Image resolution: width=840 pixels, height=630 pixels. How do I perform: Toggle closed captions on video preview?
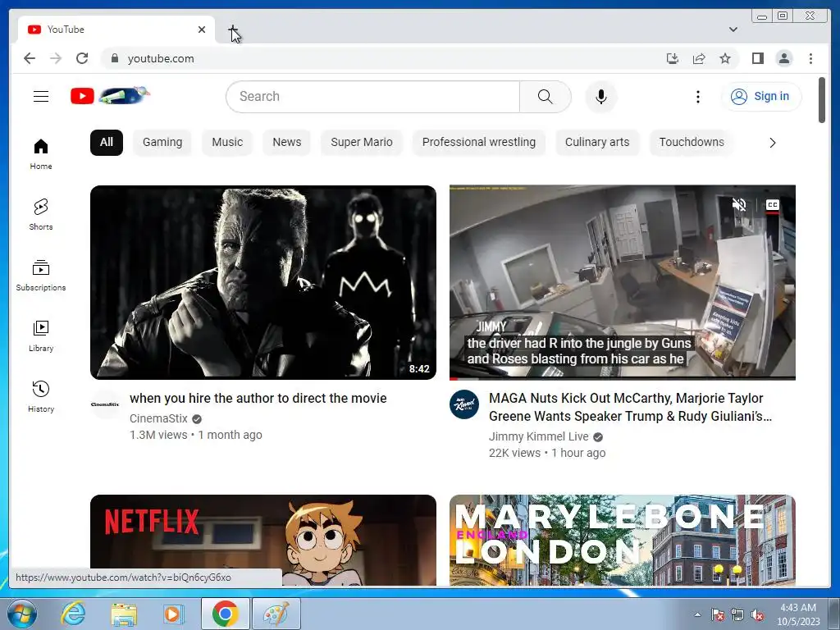(x=772, y=205)
